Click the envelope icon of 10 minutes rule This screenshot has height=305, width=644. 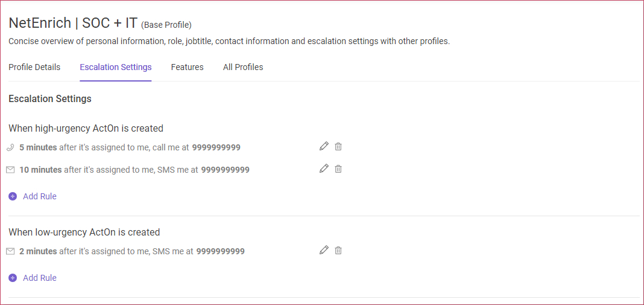click(10, 170)
